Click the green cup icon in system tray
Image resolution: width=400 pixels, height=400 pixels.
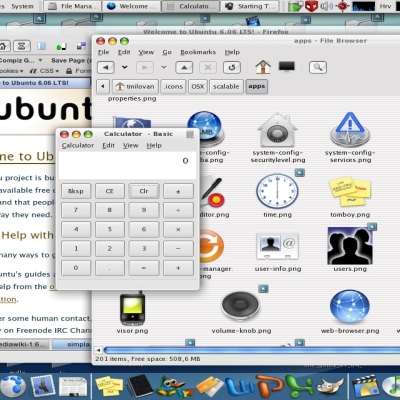click(x=295, y=6)
